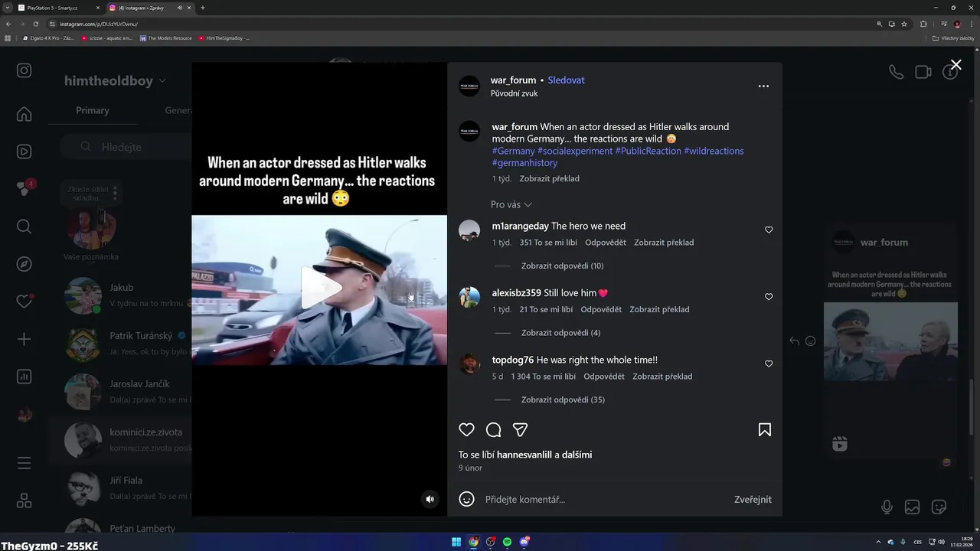
Task: Open Notifications heart icon in the sidebar
Action: 24,302
